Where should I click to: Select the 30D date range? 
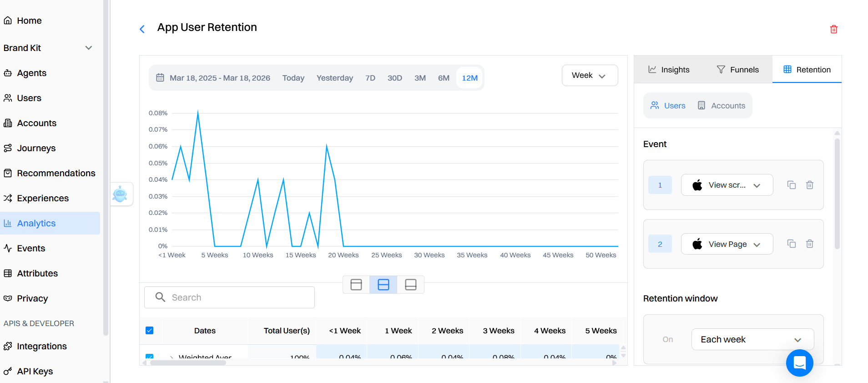pyautogui.click(x=395, y=78)
